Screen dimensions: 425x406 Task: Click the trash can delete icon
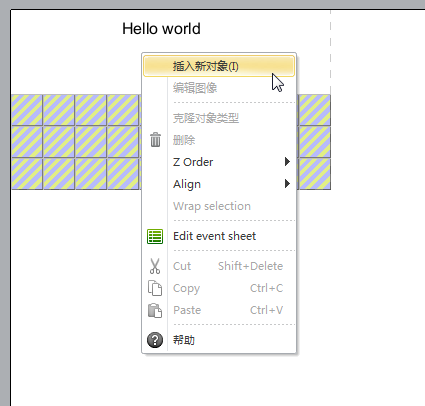click(x=155, y=140)
